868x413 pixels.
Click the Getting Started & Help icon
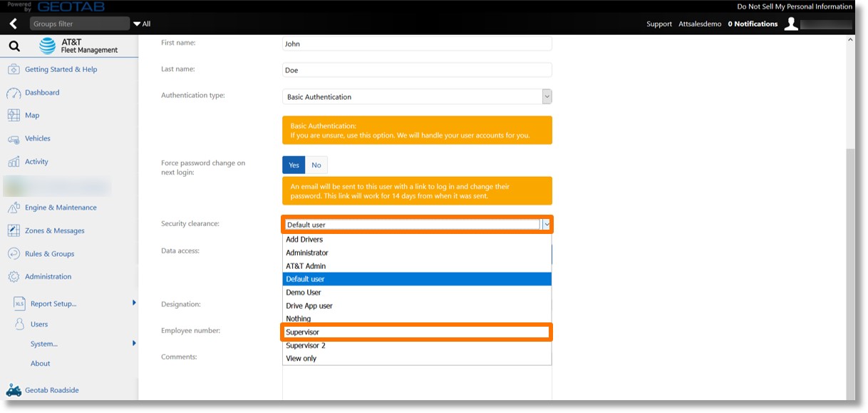tap(14, 70)
